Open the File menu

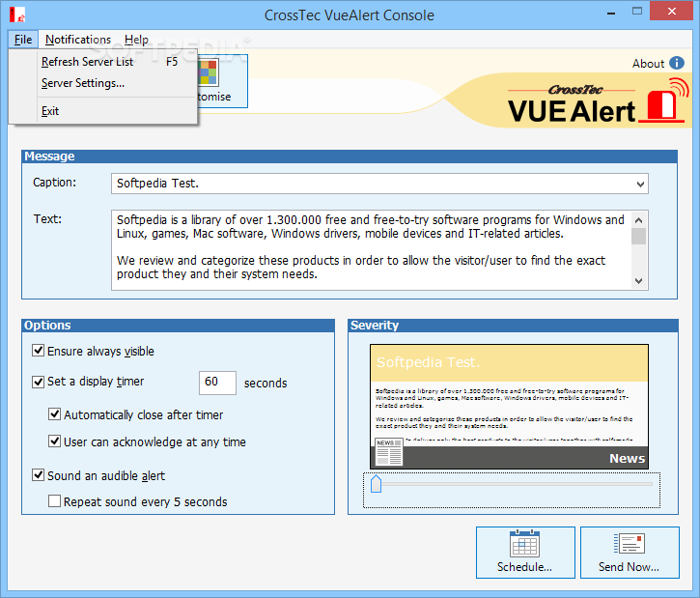[x=23, y=40]
